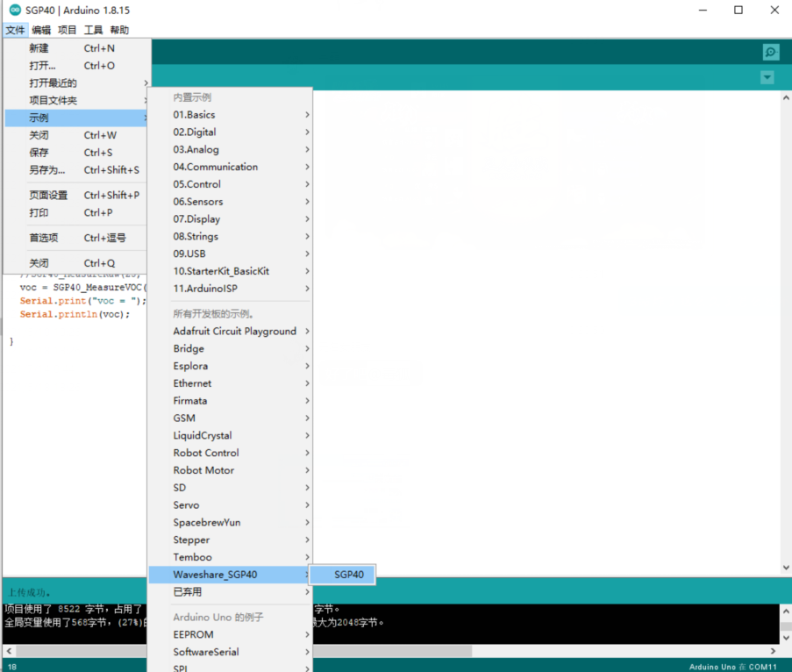Expand the Robot Control examples
792x672 pixels.
(x=231, y=453)
